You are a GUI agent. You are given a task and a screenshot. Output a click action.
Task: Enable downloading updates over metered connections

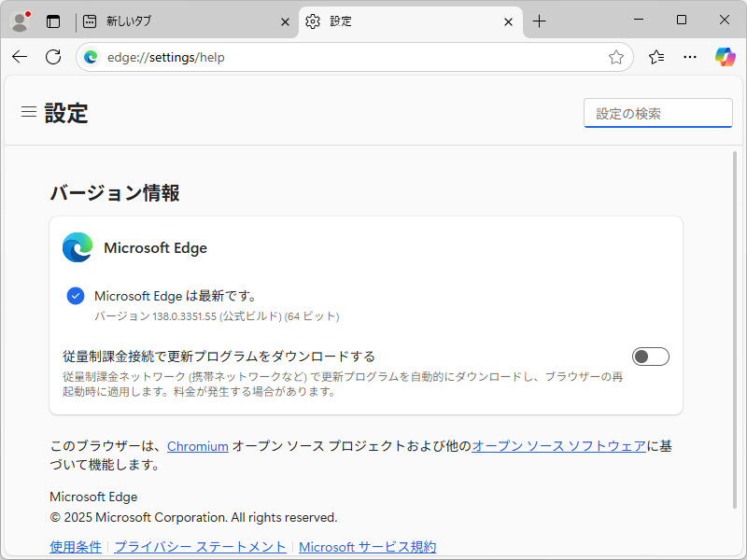pos(650,356)
